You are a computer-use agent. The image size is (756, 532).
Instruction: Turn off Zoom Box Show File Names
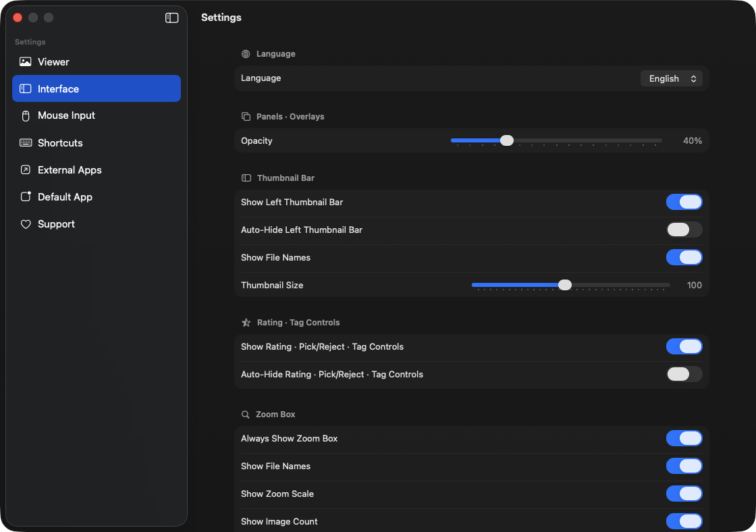point(684,466)
